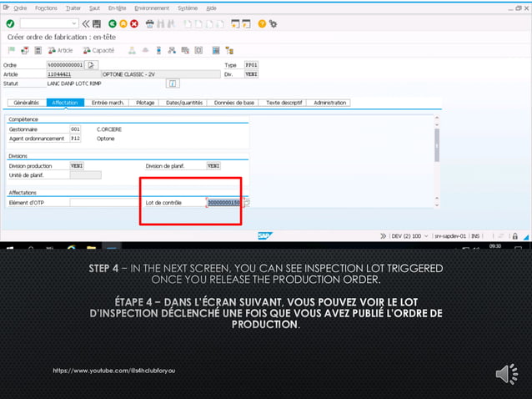The image size is (532, 399).
Task: Click the yellow Exit icon
Action: [123, 23]
